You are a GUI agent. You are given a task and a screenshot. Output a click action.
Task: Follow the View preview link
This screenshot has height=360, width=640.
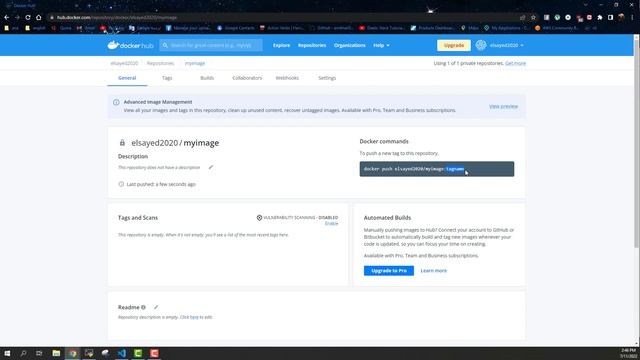click(503, 106)
